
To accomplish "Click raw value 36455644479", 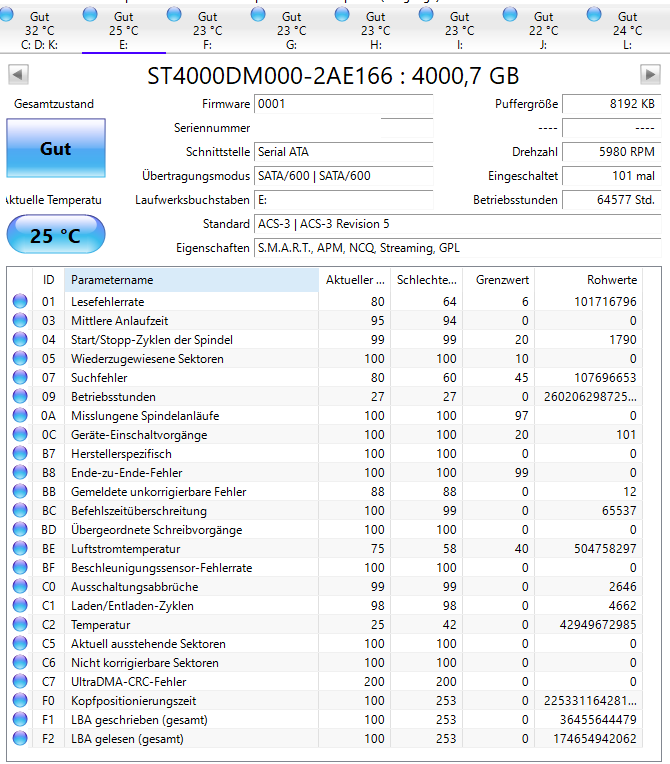I will [x=598, y=720].
